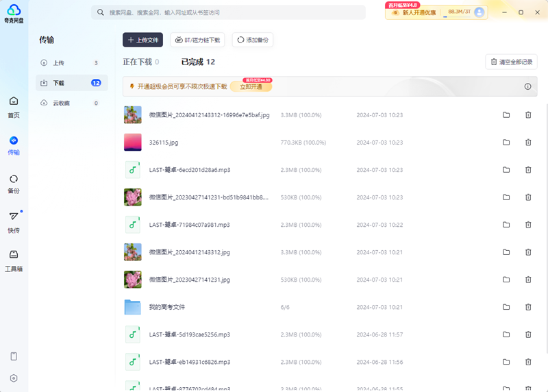Click the 添加备份 button
The image size is (548, 392).
pos(253,40)
